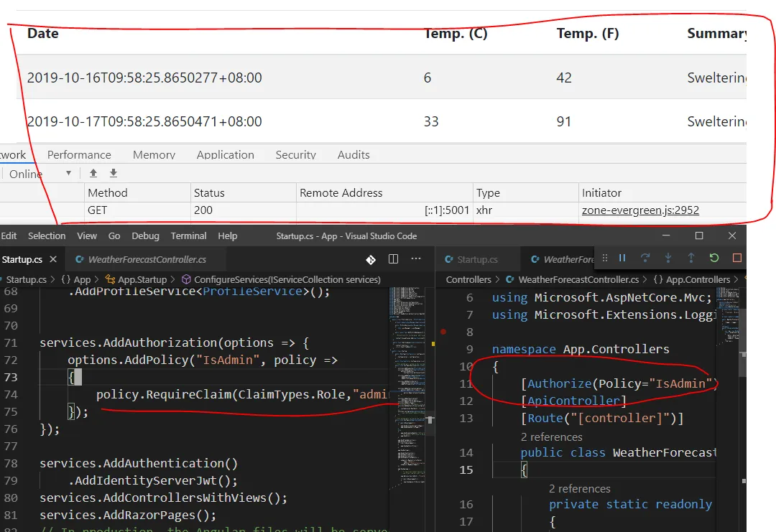Click the {} App namespace breadcrumb
The height and width of the screenshot is (532, 776).
(x=75, y=279)
